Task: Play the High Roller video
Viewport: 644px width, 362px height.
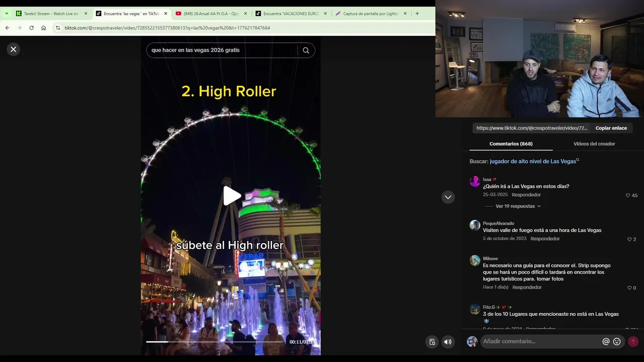Action: (x=231, y=196)
